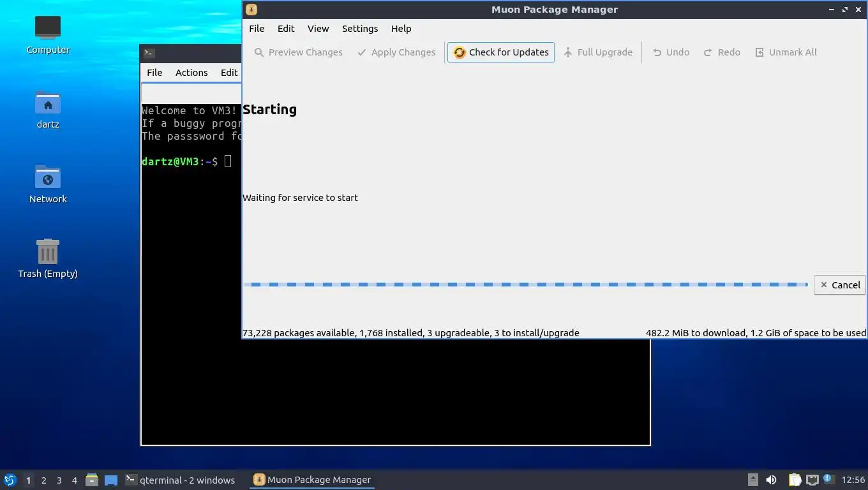
Task: Switch to workspace 1
Action: point(28,480)
